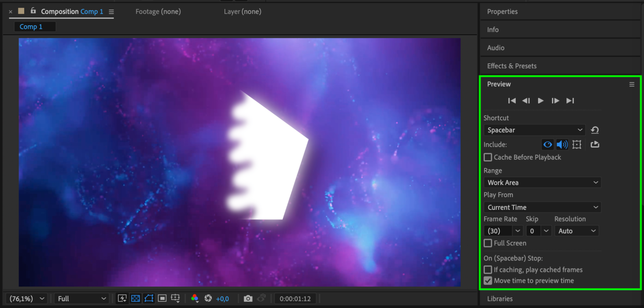Image resolution: width=644 pixels, height=308 pixels.
Task: Toggle Fast Previews button in viewer footer
Action: [122, 298]
